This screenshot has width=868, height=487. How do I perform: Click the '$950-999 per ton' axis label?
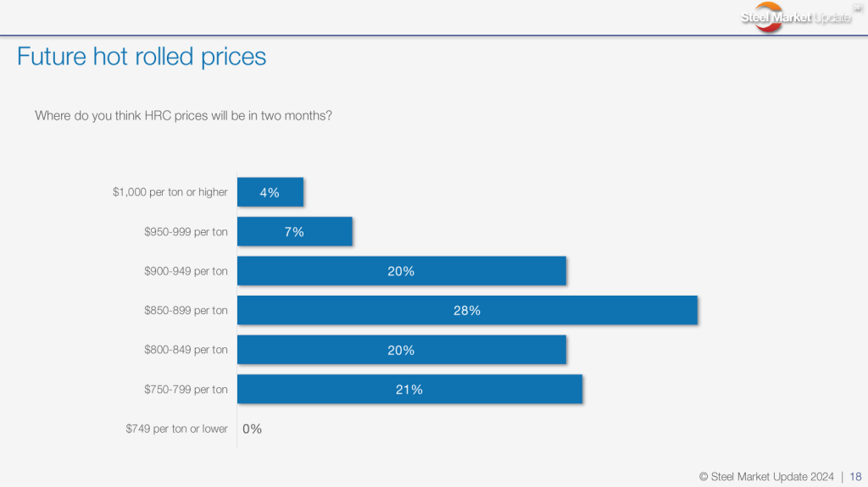(186, 232)
